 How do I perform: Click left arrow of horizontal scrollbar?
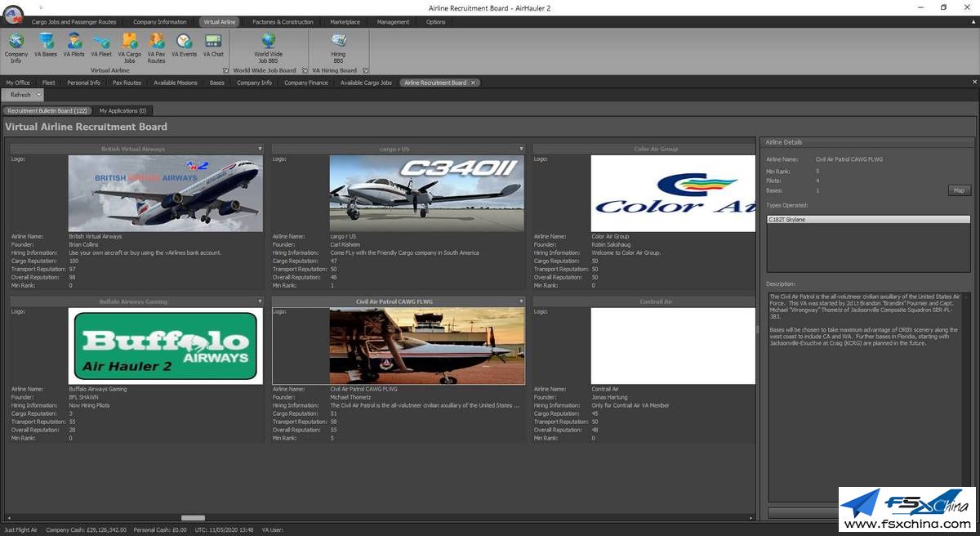pyautogui.click(x=7, y=517)
